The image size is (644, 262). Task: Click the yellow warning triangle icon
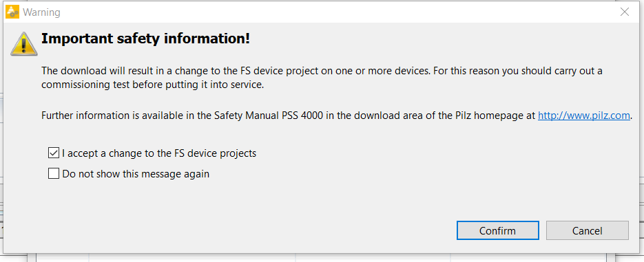point(24,44)
